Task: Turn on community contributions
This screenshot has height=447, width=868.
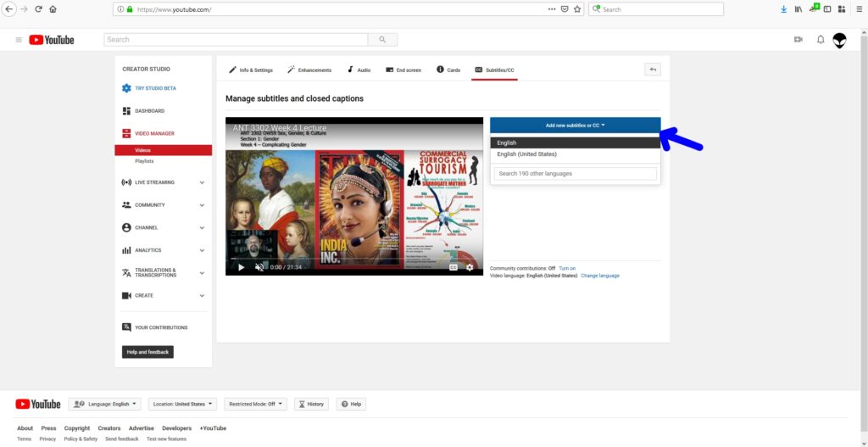Action: [567, 268]
